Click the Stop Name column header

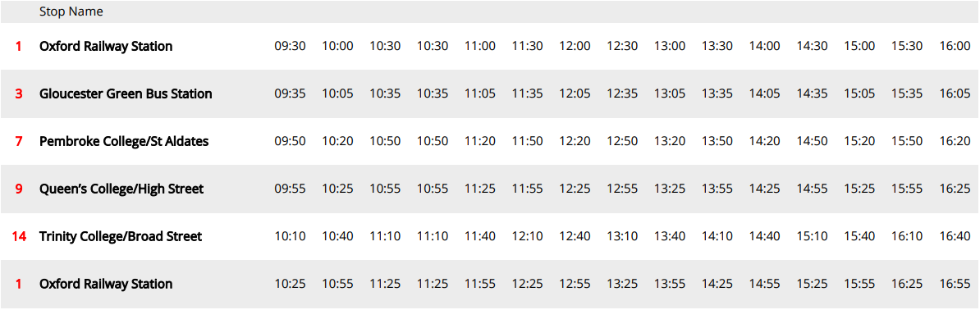tap(71, 11)
